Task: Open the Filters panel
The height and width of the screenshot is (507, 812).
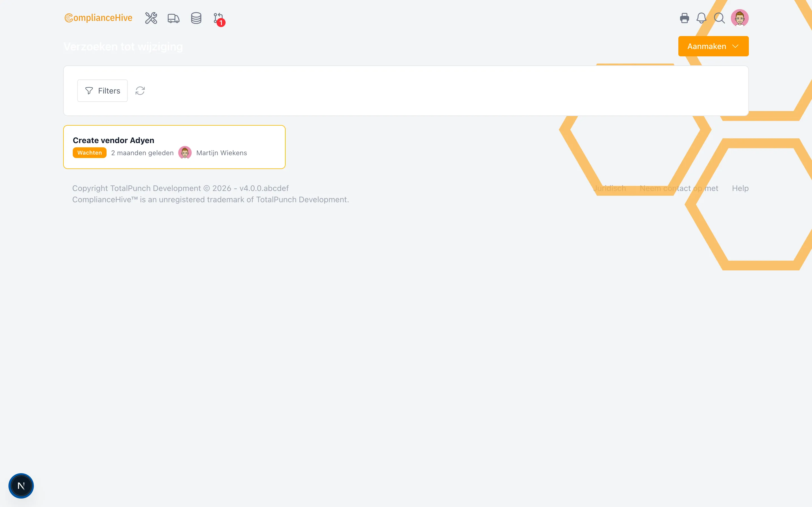Action: point(102,90)
